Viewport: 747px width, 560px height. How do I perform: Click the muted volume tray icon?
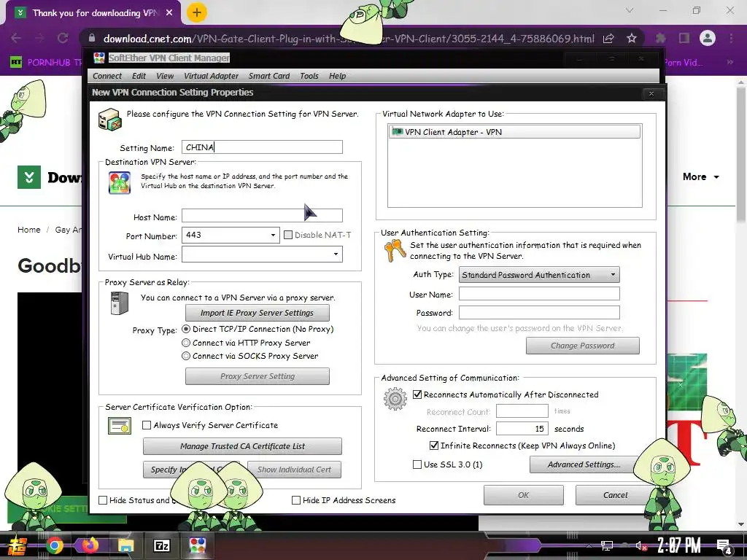pyautogui.click(x=640, y=545)
